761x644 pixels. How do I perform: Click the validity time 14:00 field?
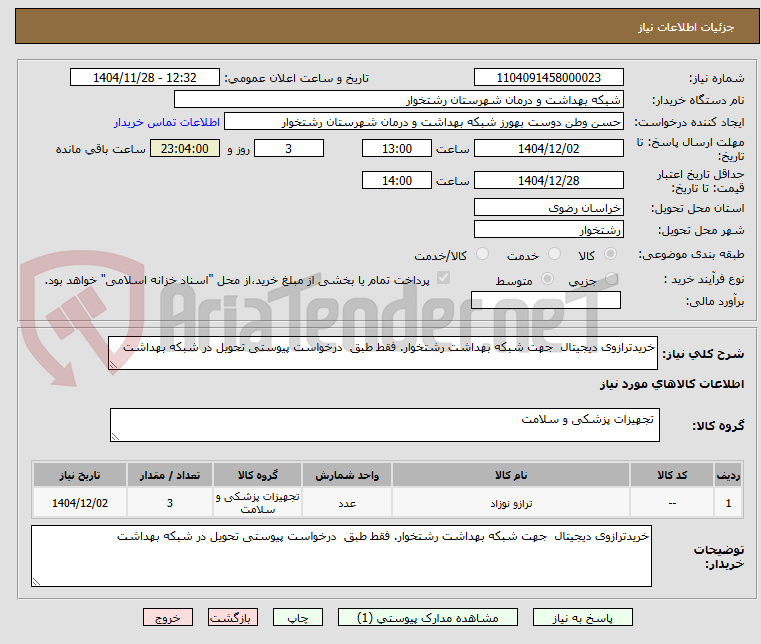tap(397, 180)
